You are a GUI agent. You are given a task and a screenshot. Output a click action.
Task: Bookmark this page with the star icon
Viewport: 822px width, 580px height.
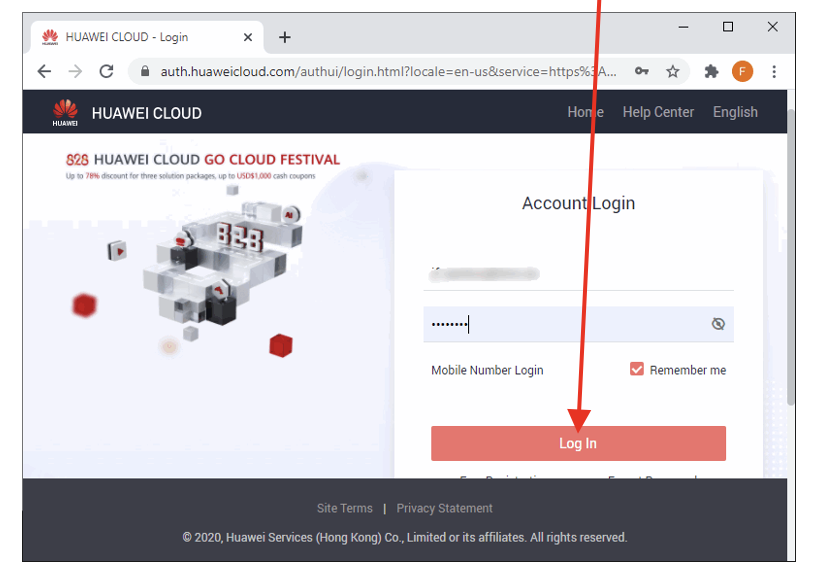pyautogui.click(x=673, y=72)
